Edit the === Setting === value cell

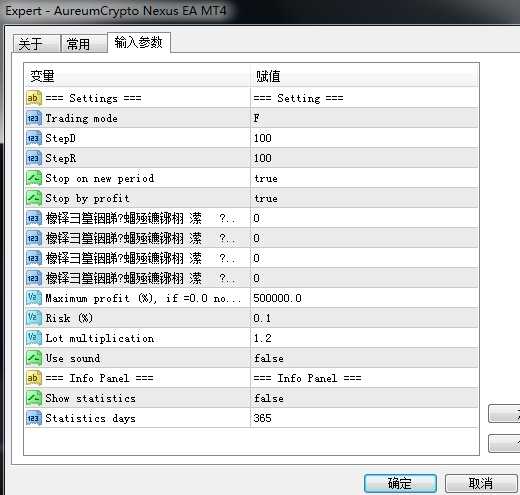pos(364,98)
